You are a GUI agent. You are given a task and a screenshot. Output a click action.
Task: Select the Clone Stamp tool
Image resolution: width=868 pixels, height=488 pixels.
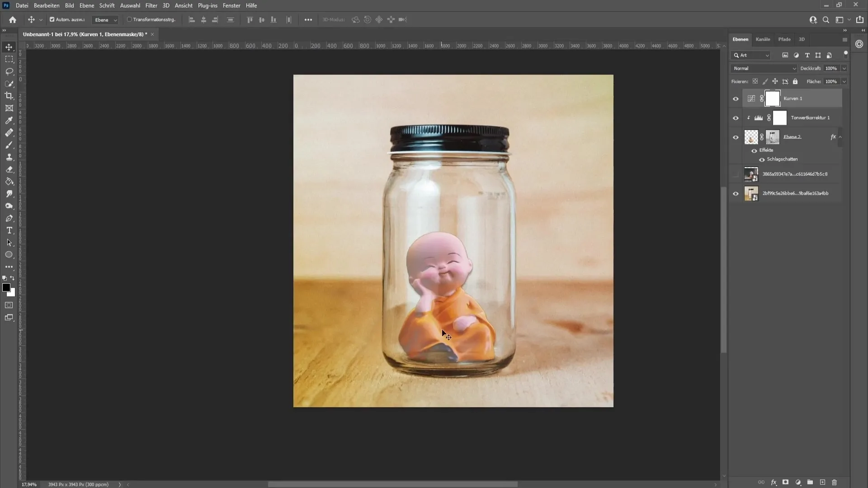pyautogui.click(x=9, y=157)
